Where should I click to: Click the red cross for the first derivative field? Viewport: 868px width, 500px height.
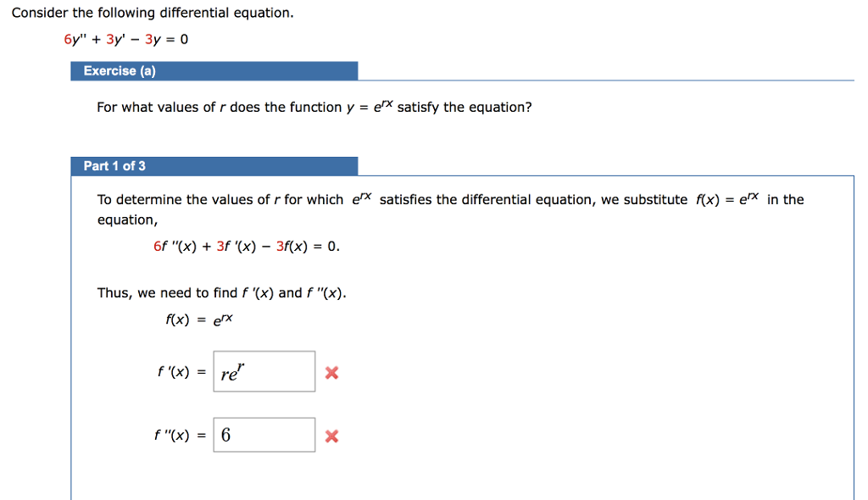(331, 371)
